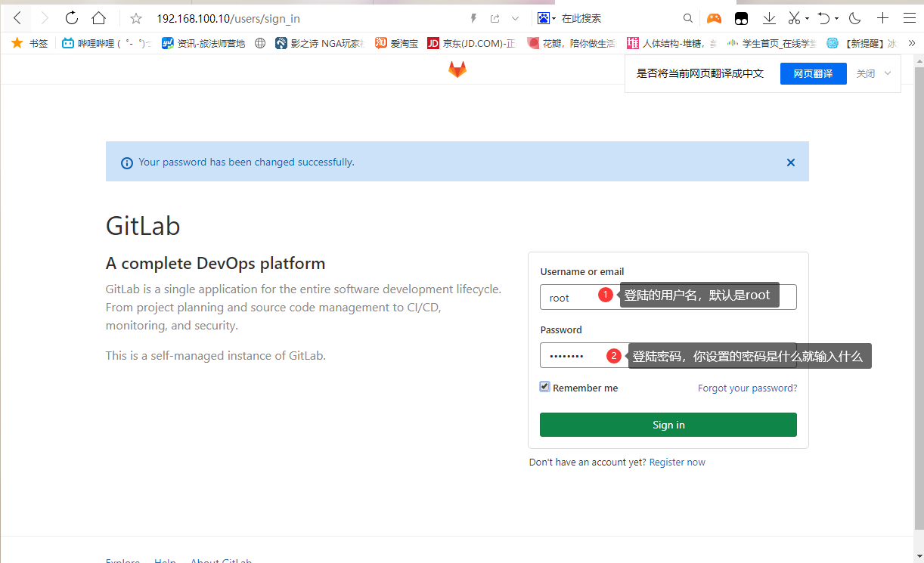This screenshot has height=563, width=924.
Task: Open the 花瓣 bookmark
Action: pos(572,43)
